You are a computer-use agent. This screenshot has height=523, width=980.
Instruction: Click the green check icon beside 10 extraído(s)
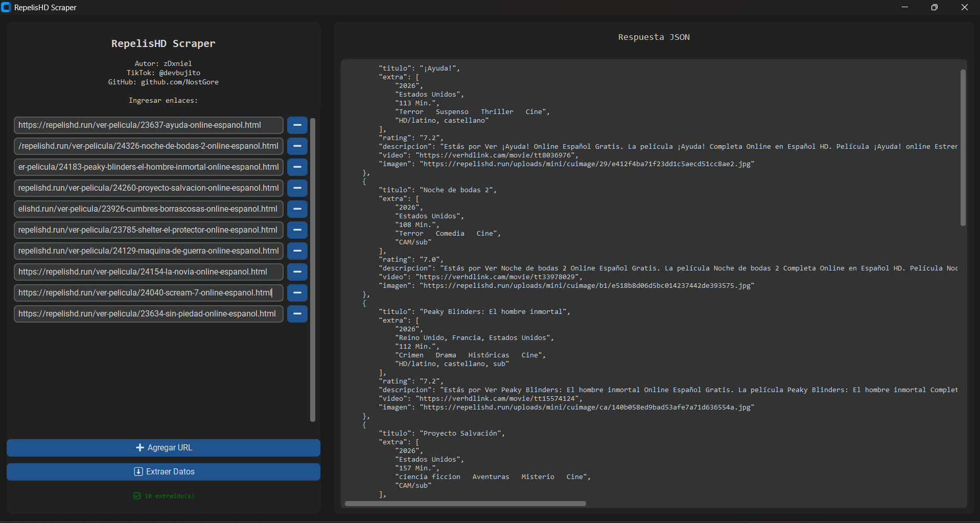click(x=137, y=496)
